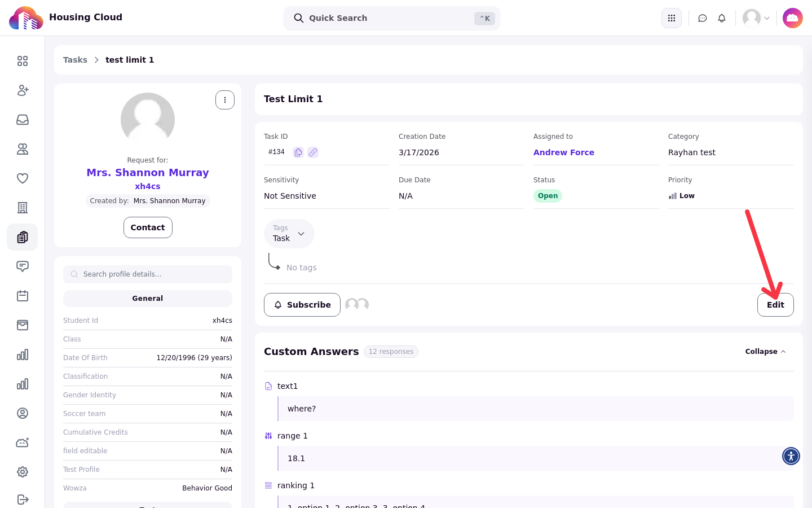This screenshot has width=812, height=508.
Task: Open the user circle profile sidebar icon
Action: (23, 413)
